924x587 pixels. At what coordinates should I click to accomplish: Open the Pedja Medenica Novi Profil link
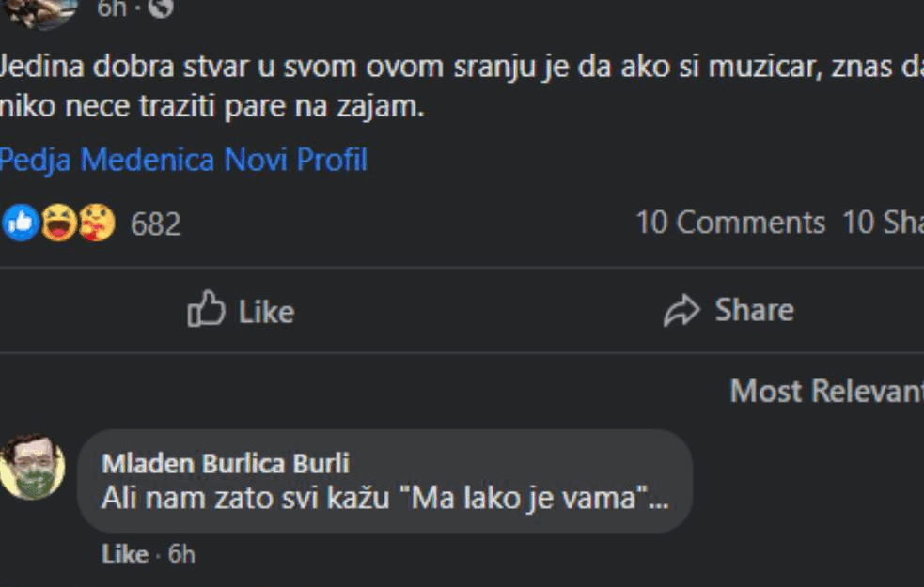pyautogui.click(x=182, y=160)
